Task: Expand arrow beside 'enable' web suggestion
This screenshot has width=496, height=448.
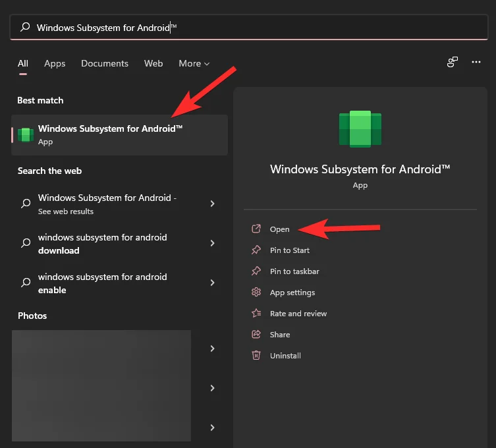Action: point(212,283)
